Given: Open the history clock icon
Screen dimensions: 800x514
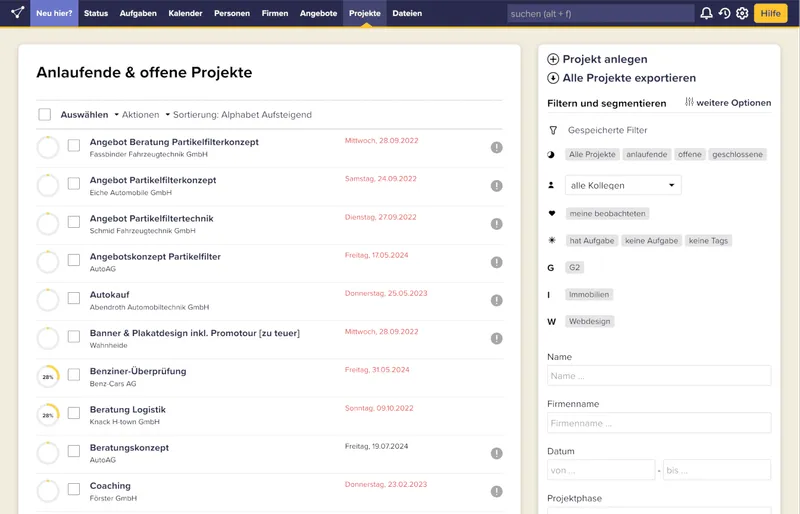Looking at the screenshot, I should (724, 13).
